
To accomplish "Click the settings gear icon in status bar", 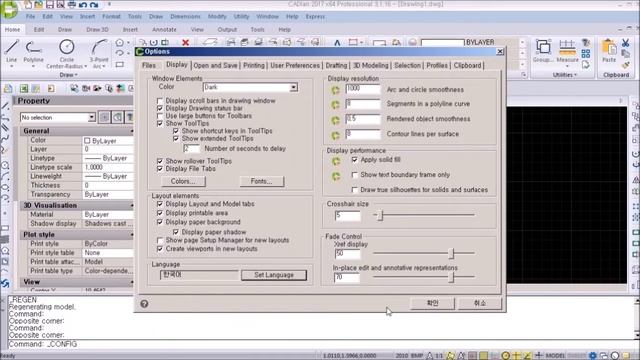I will tap(593, 356).
